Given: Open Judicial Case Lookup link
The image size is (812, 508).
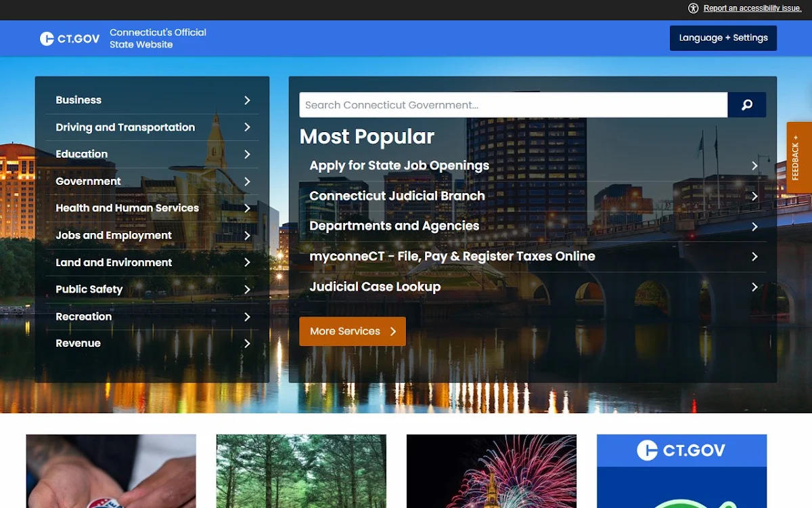Looking at the screenshot, I should pyautogui.click(x=533, y=287).
